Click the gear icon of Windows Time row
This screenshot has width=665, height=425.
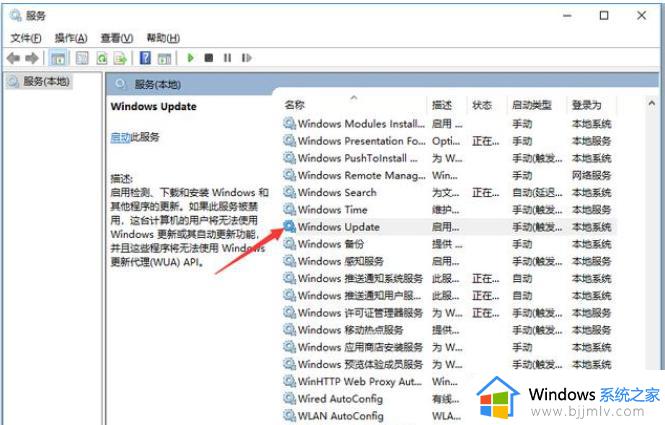point(290,209)
